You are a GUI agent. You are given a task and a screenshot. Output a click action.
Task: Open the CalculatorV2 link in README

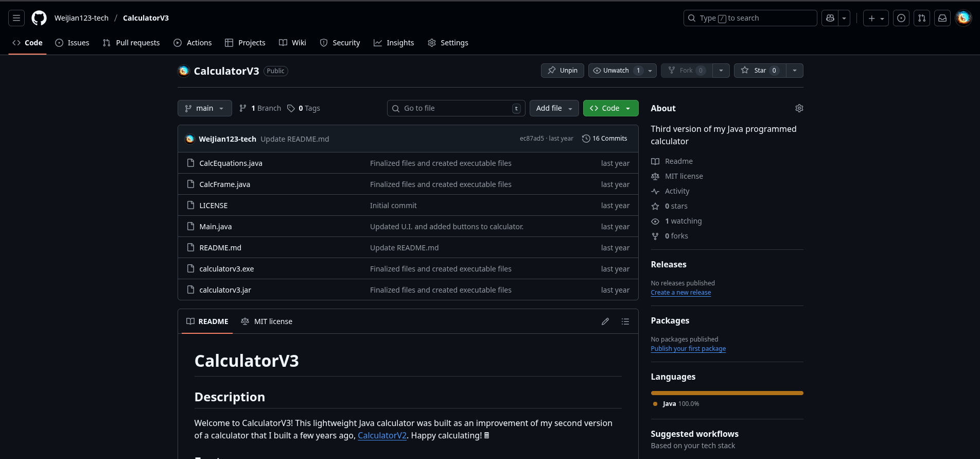pyautogui.click(x=382, y=436)
